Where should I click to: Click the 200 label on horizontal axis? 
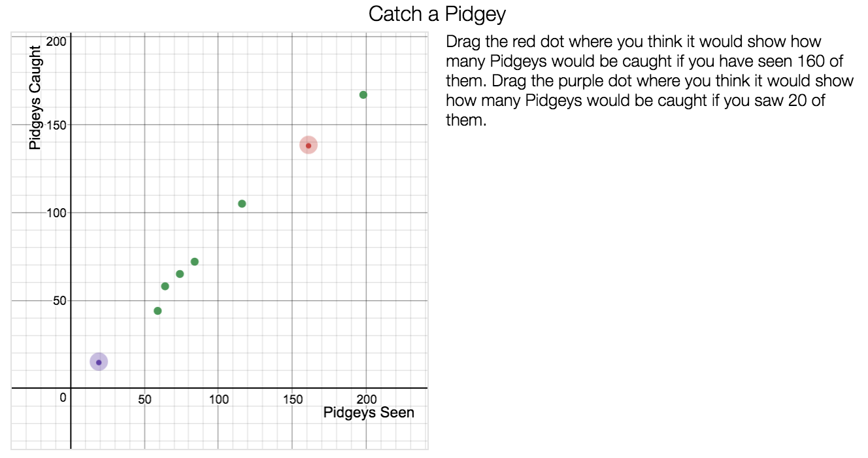pos(366,399)
